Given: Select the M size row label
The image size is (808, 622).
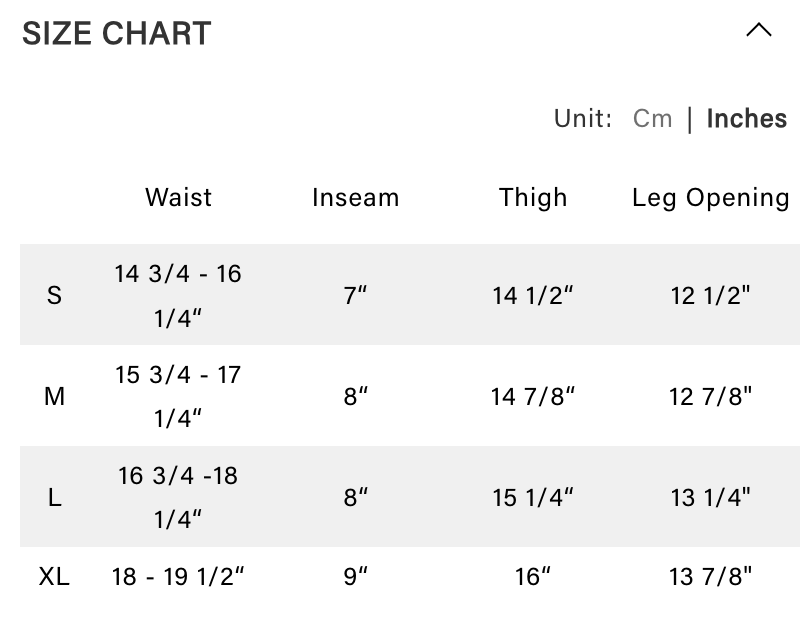Looking at the screenshot, I should (54, 396).
